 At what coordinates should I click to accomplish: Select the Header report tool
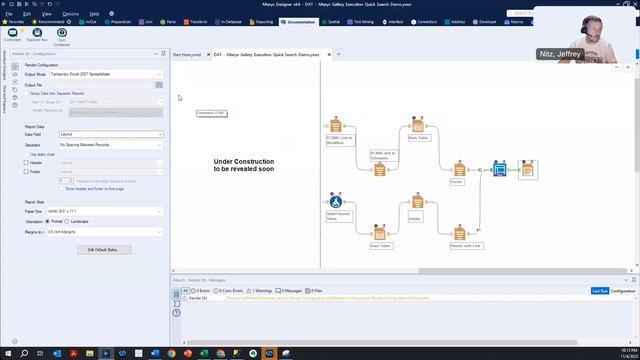click(460, 169)
